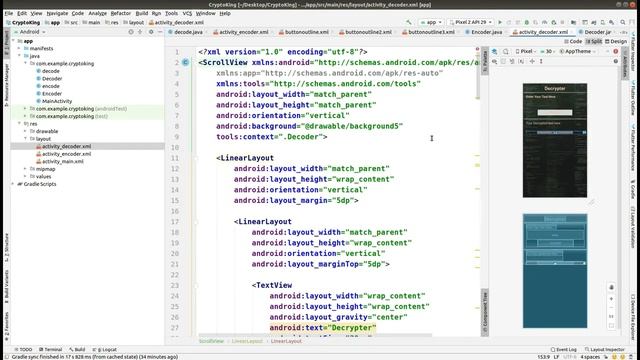The image size is (640, 360).
Task: Click the view options eye icon in design toolbar
Action: point(495,61)
